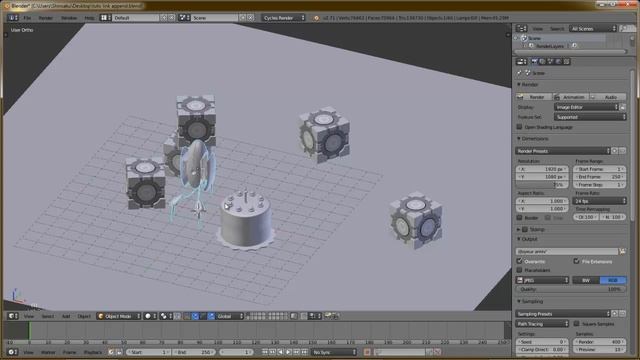
Task: Adjust the resolution percentage slider
Action: tap(542, 184)
